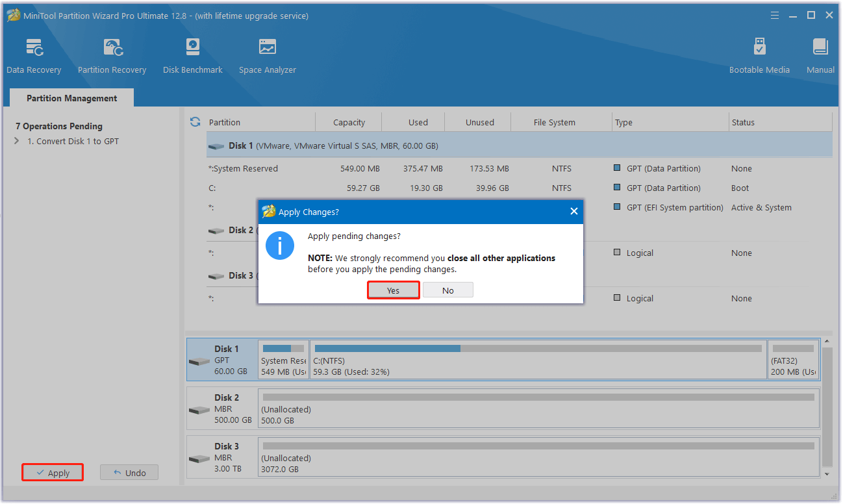
Task: Select the Disk 2 MBR 500.00 GB label
Action: 233,409
